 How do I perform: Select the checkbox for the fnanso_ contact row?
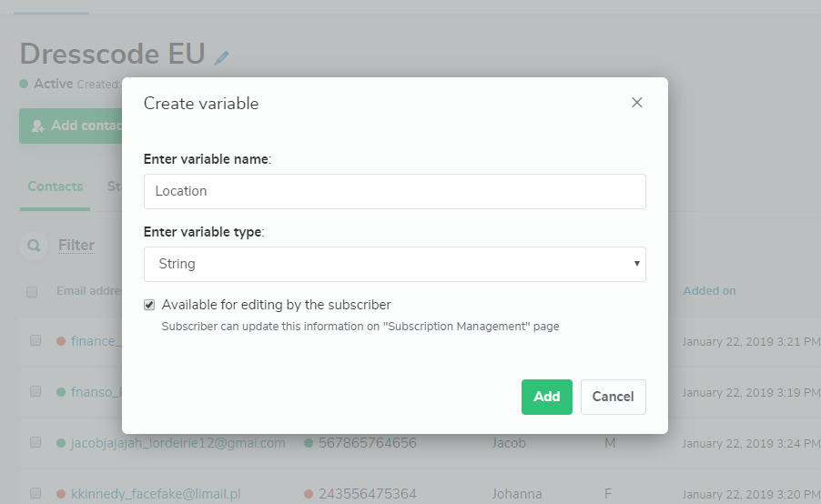click(35, 391)
